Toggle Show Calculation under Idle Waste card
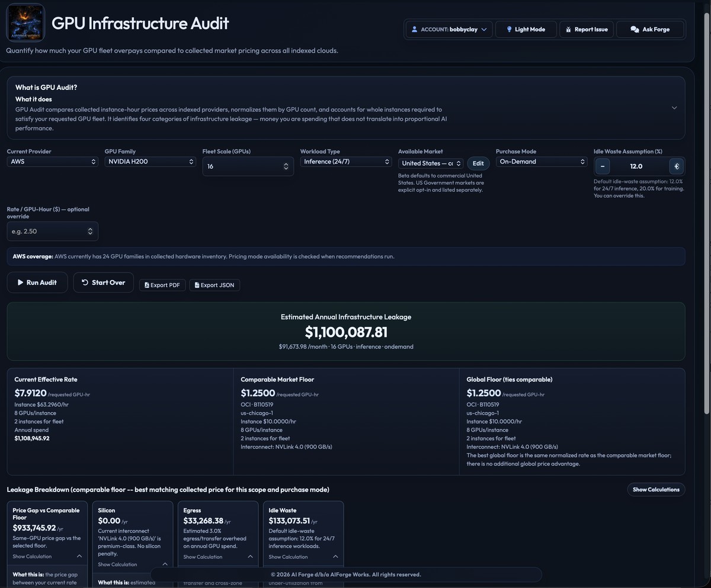 [303, 557]
